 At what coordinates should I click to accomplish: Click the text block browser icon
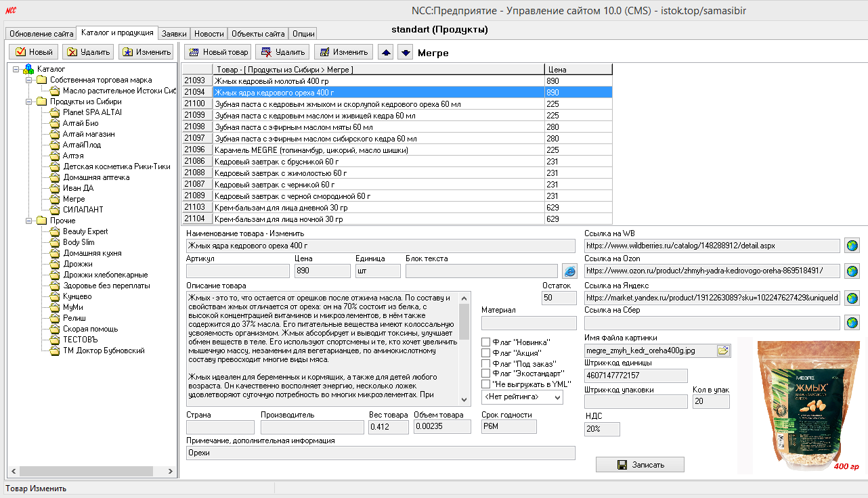569,271
